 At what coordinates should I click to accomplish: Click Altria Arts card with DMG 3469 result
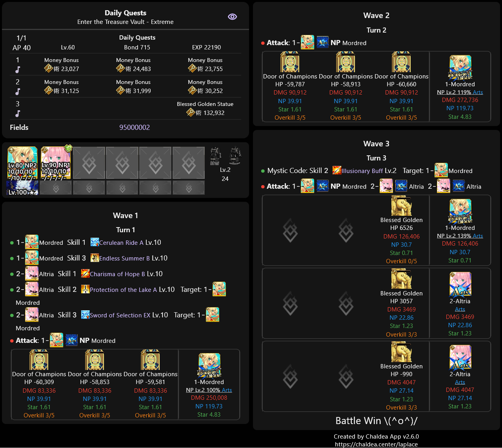(x=460, y=284)
